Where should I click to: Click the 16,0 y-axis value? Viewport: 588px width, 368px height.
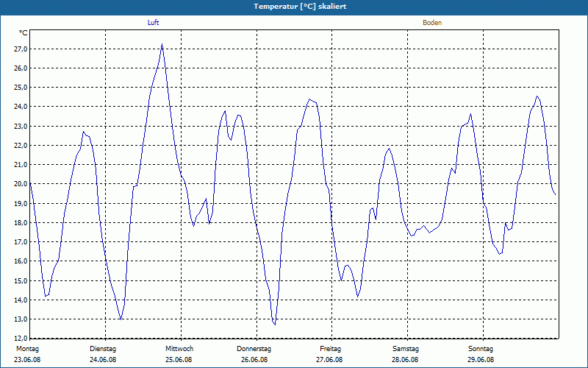coord(21,261)
